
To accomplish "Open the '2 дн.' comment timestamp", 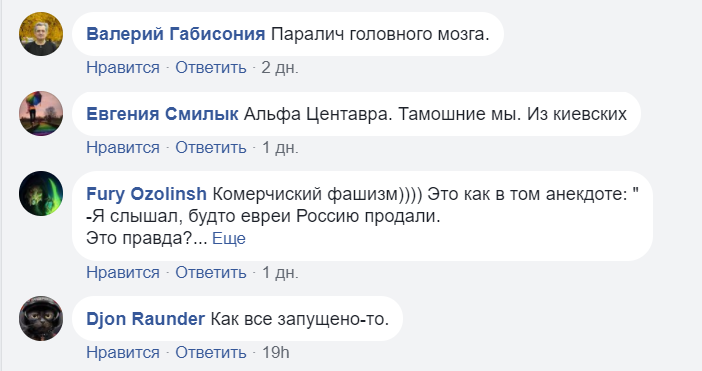I will 280,68.
